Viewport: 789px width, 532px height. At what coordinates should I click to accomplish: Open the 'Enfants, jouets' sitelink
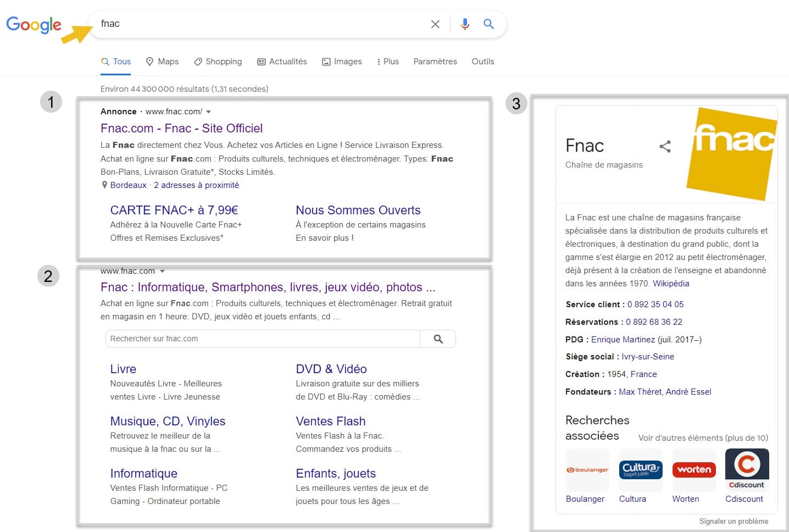pos(336,473)
